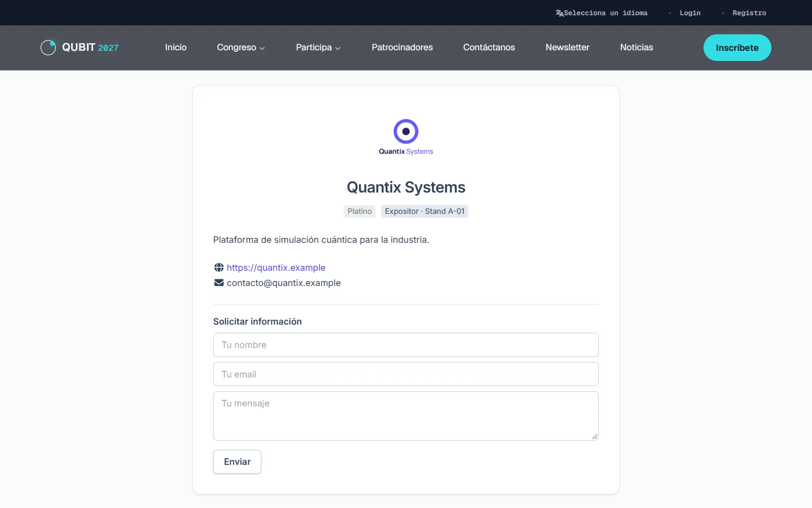
Task: Open the Contáctanos page
Action: pyautogui.click(x=489, y=47)
